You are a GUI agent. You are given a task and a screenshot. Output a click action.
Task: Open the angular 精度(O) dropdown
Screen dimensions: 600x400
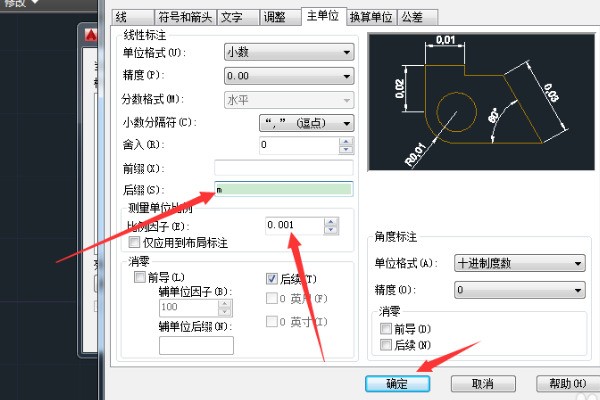[520, 290]
